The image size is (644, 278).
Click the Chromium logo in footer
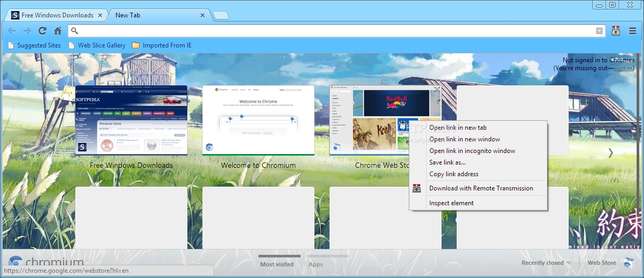[46, 262]
